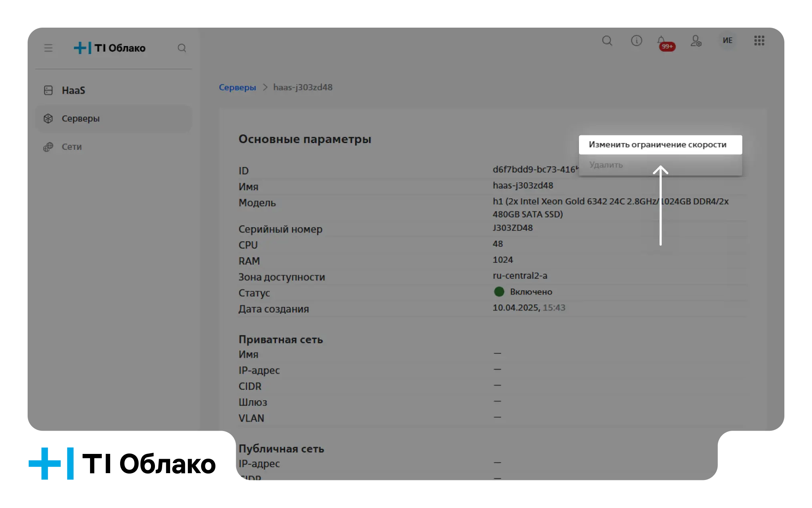Click the model value h1 Intel Xeon Gold
The width and height of the screenshot is (812, 508).
611,208
